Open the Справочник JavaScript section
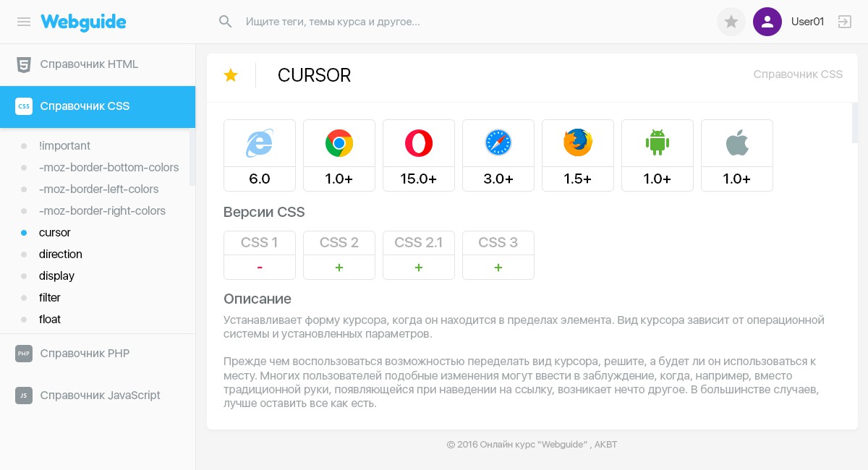868x470 pixels. click(100, 396)
